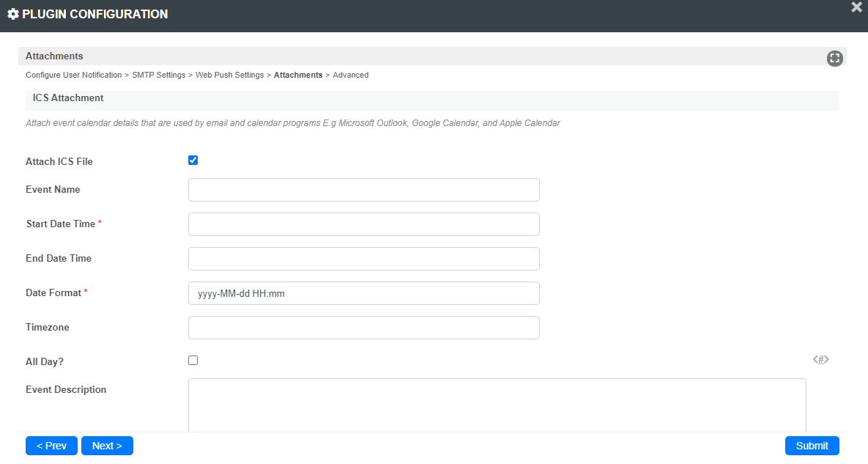Submit the plugin configuration
This screenshot has width=868, height=464.
[x=812, y=446]
